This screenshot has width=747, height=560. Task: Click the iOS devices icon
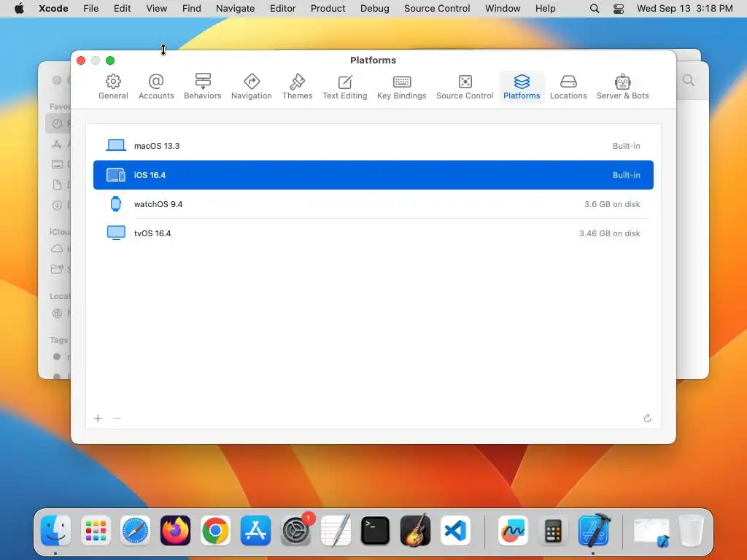click(116, 175)
